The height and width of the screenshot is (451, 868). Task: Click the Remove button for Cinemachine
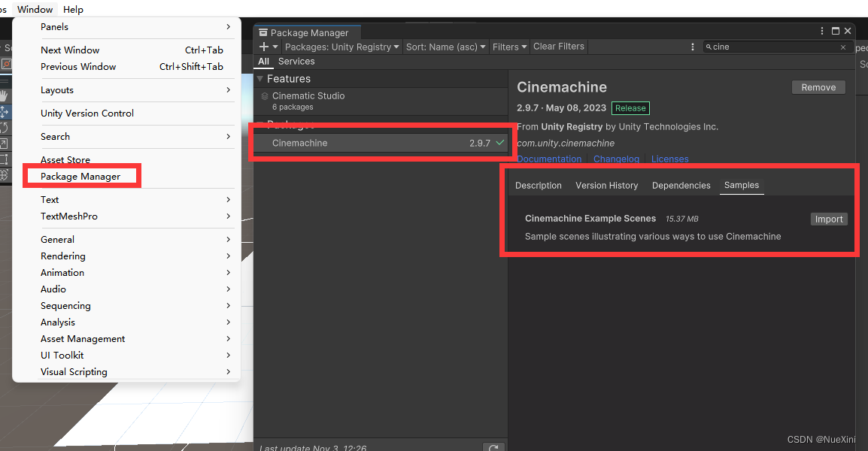tap(818, 87)
